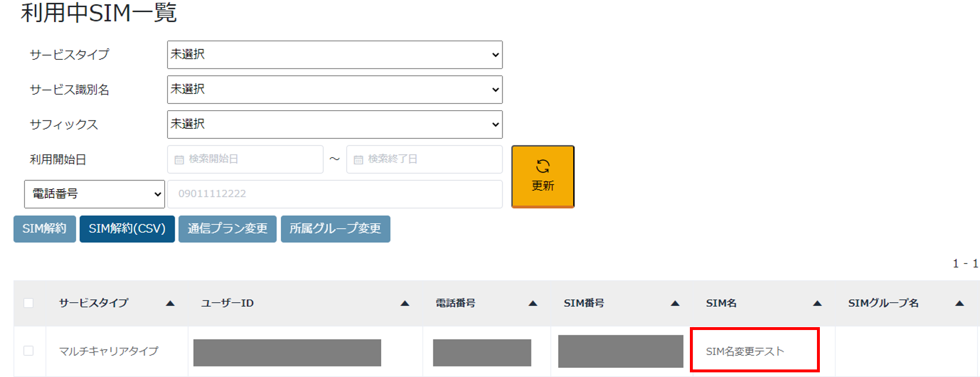The height and width of the screenshot is (377, 980).
Task: Click the SIMグループ名 column header text
Action: point(883,303)
